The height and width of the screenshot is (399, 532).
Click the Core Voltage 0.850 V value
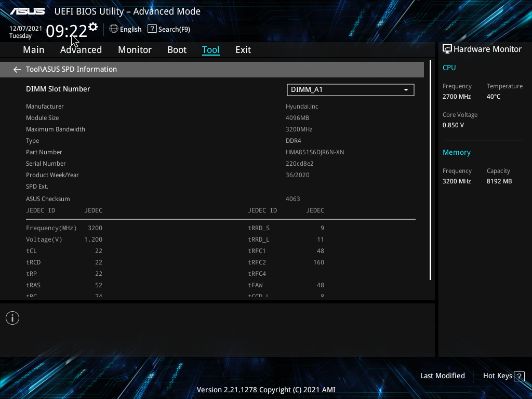(453, 125)
